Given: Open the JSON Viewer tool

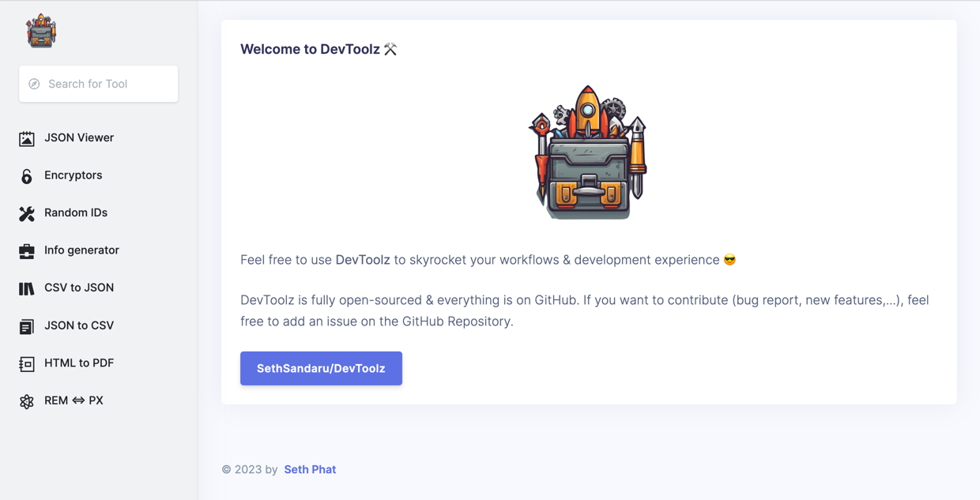Looking at the screenshot, I should coord(79,137).
